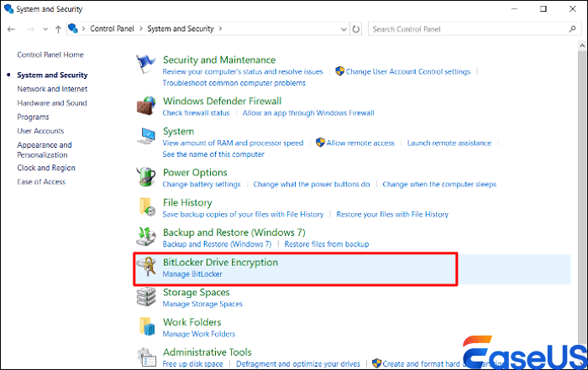Click Launch remote assistance
The height and width of the screenshot is (370, 588).
[449, 143]
